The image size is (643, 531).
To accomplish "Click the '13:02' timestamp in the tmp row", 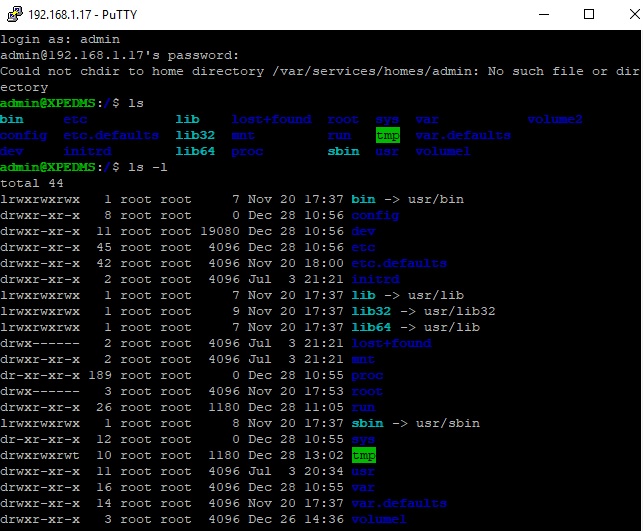I will [324, 455].
